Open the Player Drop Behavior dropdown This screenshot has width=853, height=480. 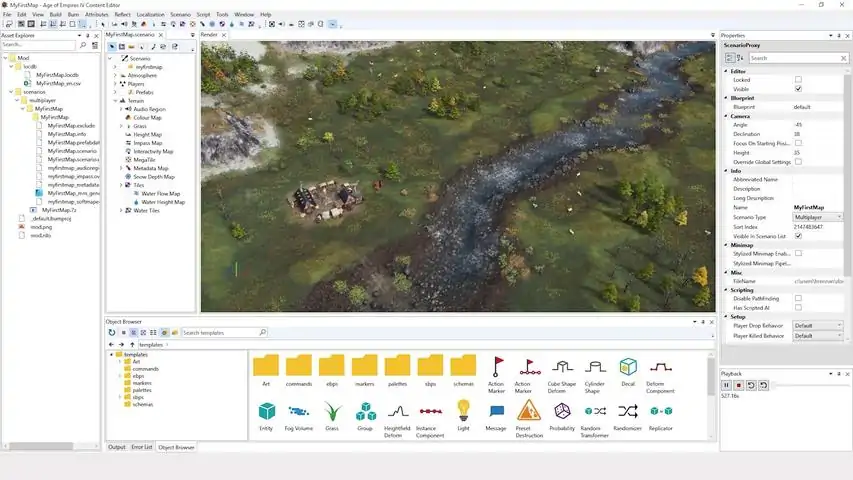(818, 325)
